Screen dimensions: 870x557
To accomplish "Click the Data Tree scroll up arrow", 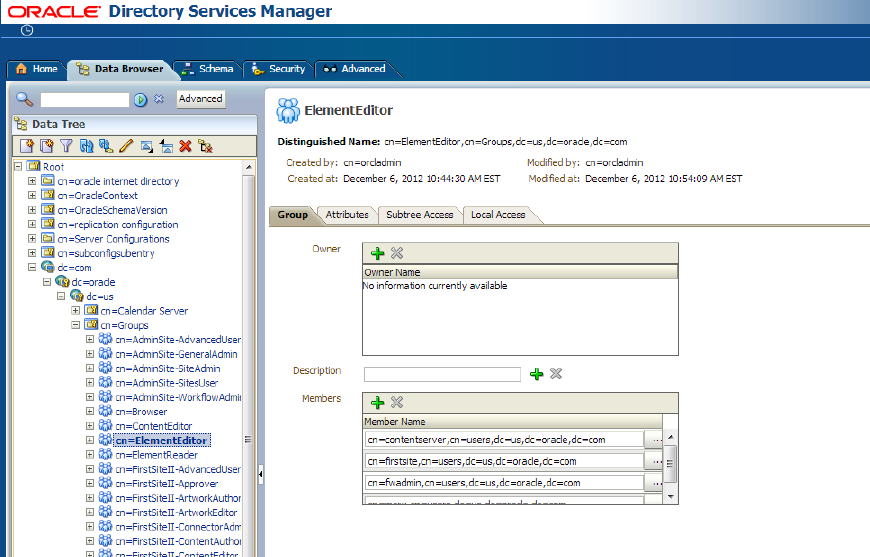I will pos(249,167).
